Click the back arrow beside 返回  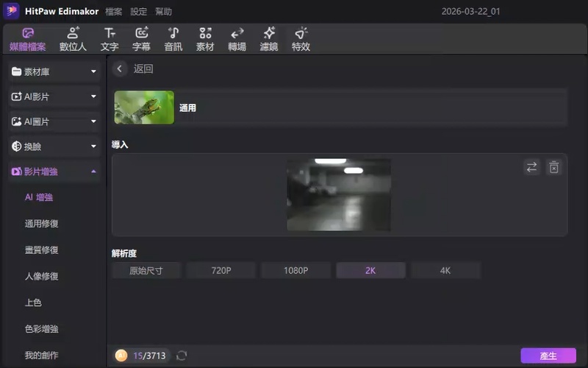point(120,68)
